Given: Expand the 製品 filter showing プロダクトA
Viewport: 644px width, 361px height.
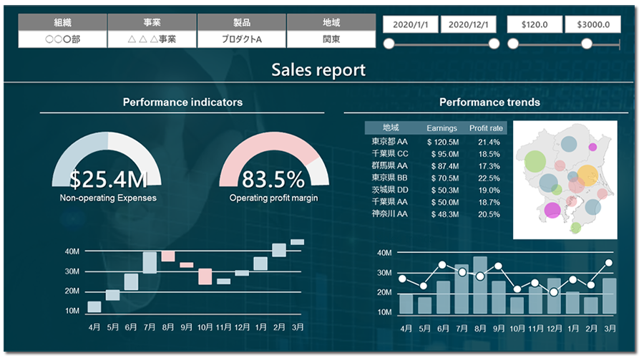Looking at the screenshot, I should click(241, 39).
